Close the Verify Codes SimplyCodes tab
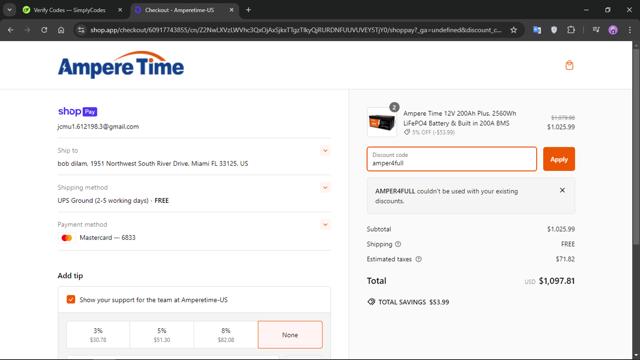Screen dimensions: 640x360 point(120,10)
